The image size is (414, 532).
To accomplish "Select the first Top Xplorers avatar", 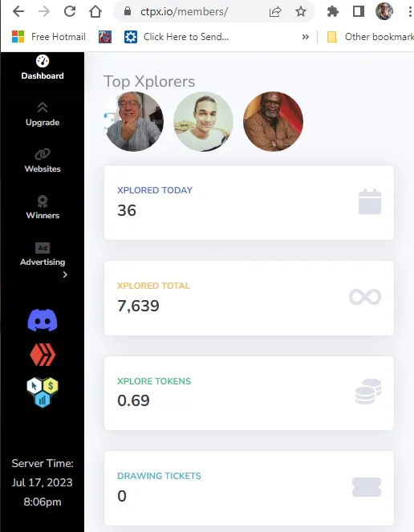I will click(134, 121).
